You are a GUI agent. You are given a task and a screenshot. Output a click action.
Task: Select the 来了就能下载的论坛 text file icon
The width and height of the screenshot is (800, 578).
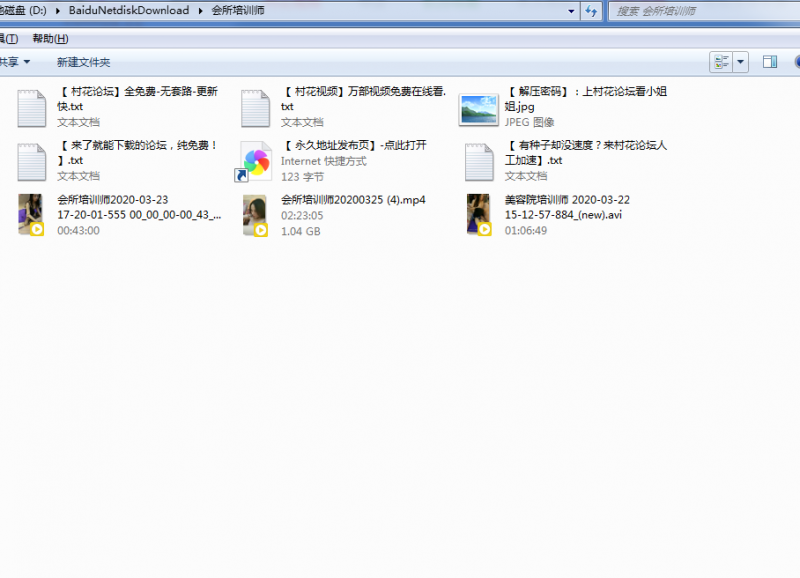click(32, 160)
